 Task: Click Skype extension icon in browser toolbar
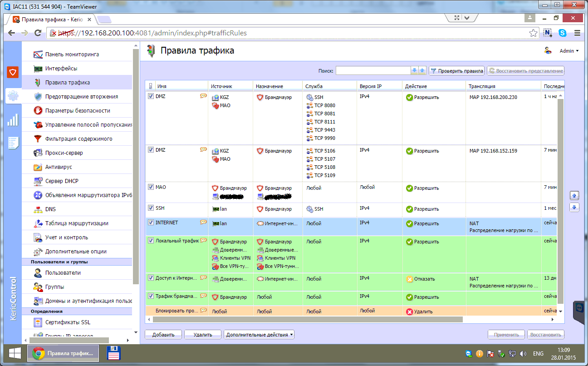(563, 33)
